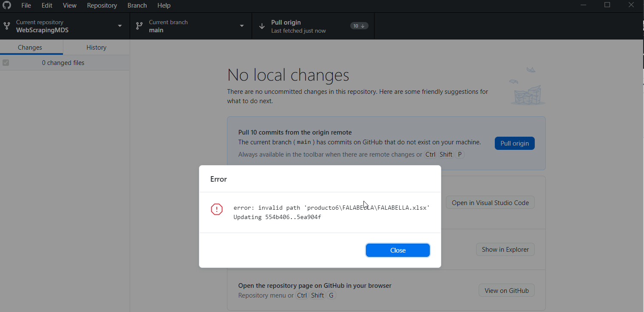Click the blue Pull origin button
644x312 pixels.
[x=514, y=143]
